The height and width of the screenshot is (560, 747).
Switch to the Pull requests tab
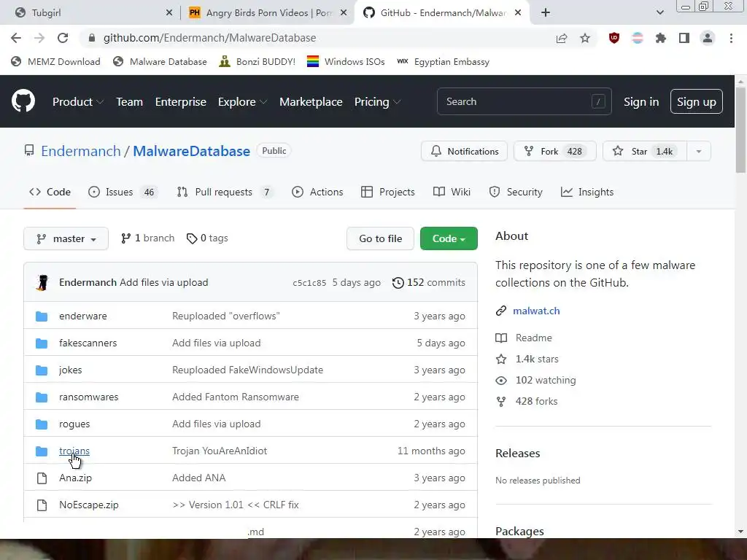pos(224,192)
